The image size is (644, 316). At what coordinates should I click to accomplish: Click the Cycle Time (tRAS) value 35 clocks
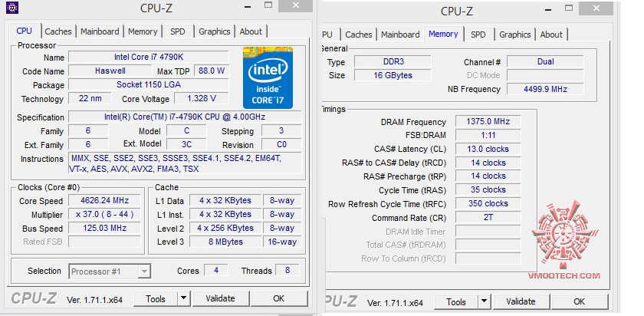pos(488,190)
